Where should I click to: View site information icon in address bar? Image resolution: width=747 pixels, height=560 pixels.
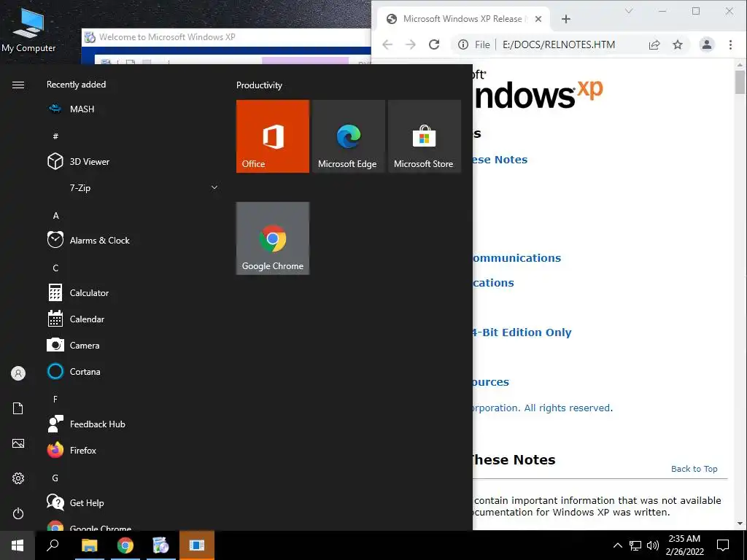tap(462, 44)
